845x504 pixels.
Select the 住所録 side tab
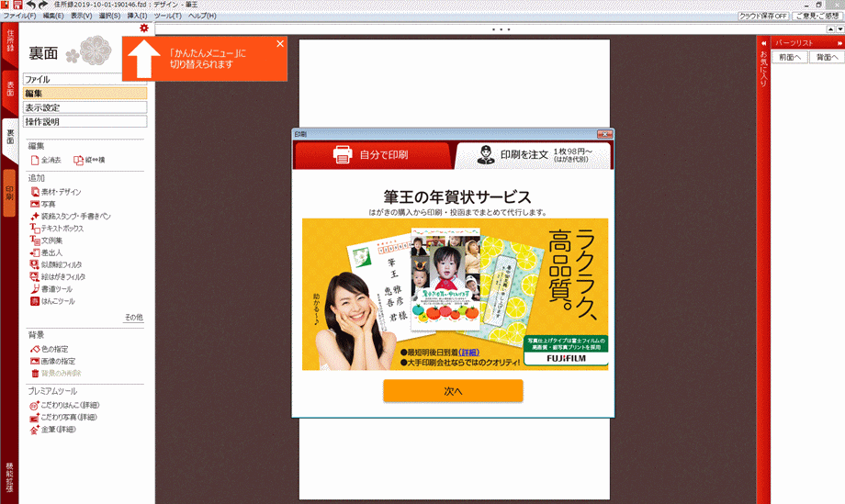click(x=10, y=42)
